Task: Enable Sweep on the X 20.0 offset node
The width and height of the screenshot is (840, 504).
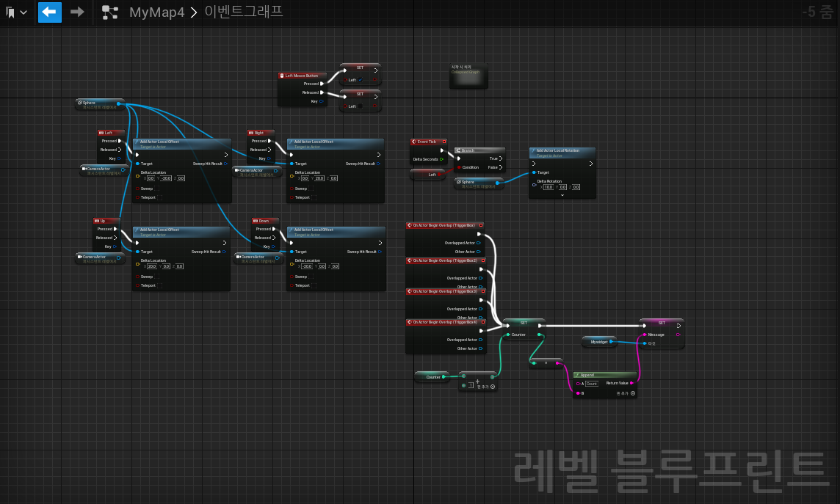Action: pyautogui.click(x=157, y=277)
